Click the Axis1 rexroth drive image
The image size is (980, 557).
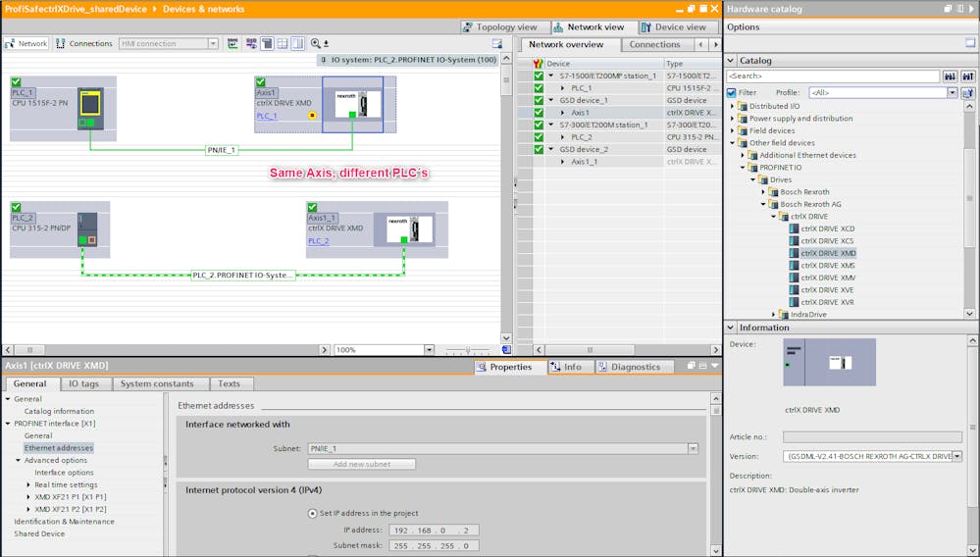[359, 104]
